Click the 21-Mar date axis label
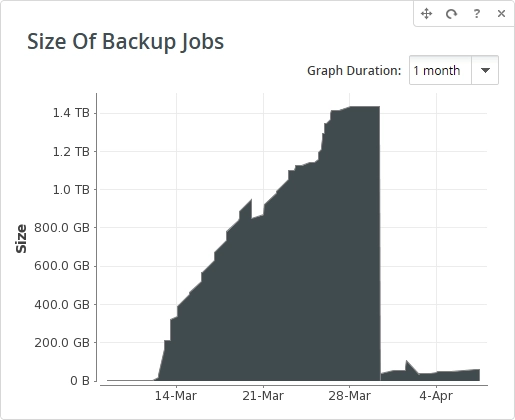The width and height of the screenshot is (515, 420). pyautogui.click(x=263, y=396)
